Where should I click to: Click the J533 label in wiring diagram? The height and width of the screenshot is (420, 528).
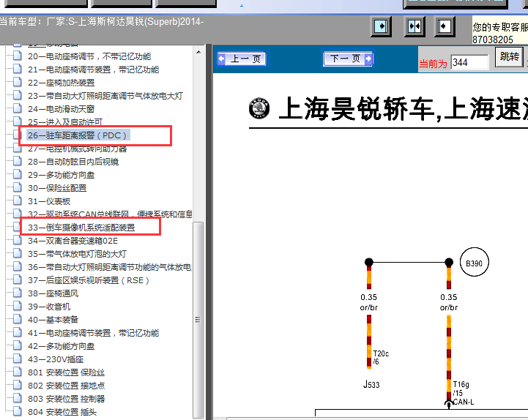tap(371, 384)
